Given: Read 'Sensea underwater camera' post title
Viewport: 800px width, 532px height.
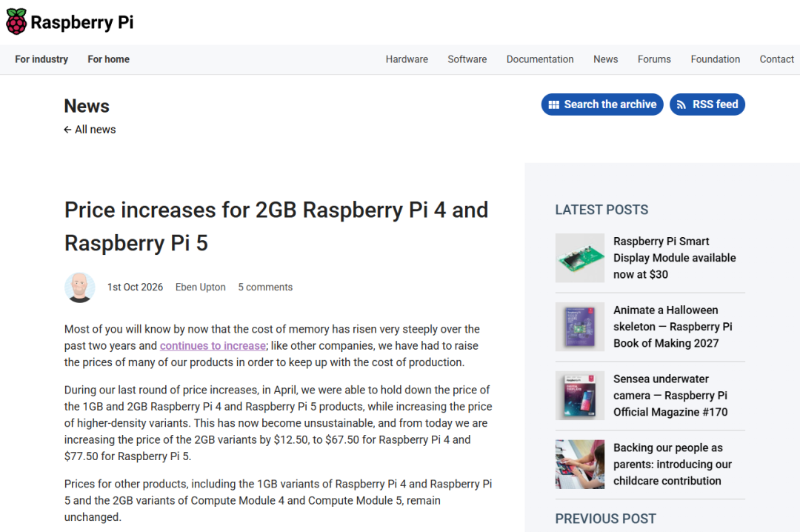Looking at the screenshot, I should (670, 396).
